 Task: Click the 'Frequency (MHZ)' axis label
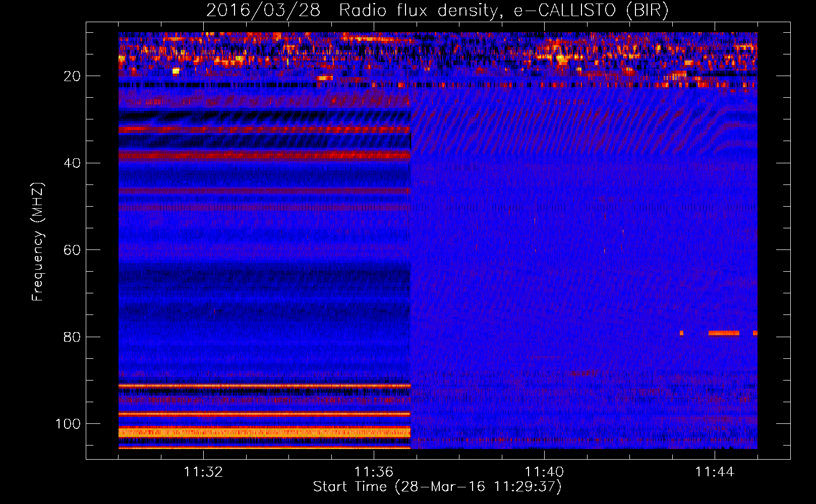(x=38, y=241)
